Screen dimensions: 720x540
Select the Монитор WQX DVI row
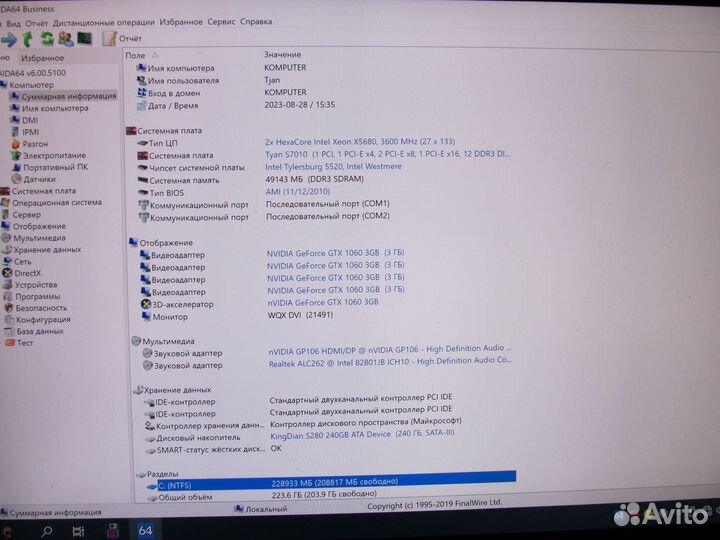[x=237, y=316]
